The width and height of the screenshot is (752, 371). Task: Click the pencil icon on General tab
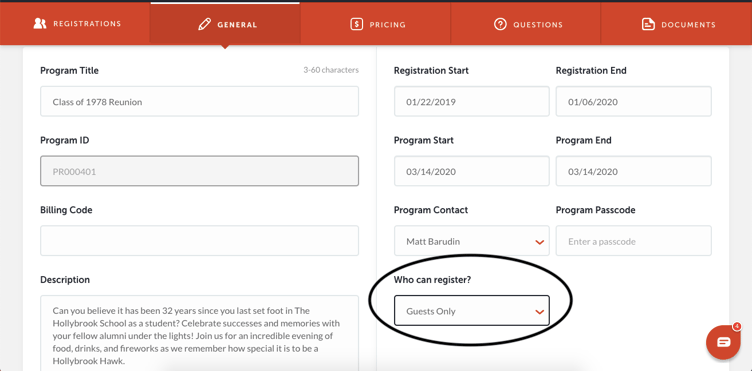[205, 24]
